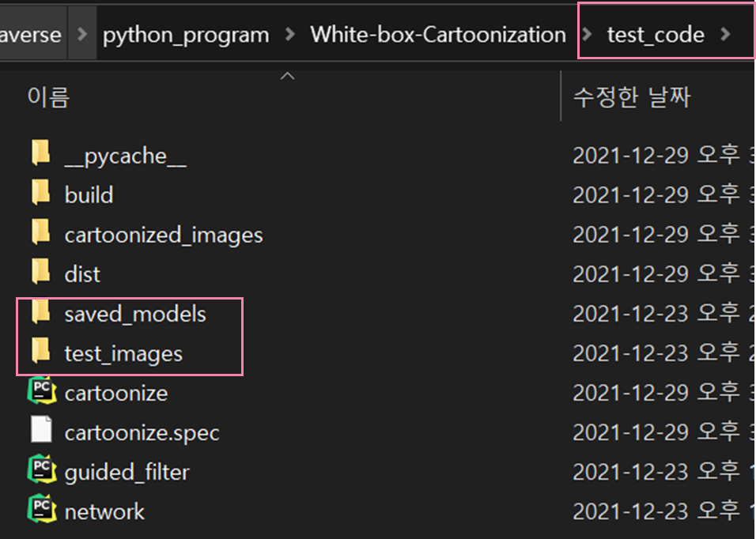Navigate to the White-box-Cartoonization breadcrumb
The image size is (756, 539).
438,34
